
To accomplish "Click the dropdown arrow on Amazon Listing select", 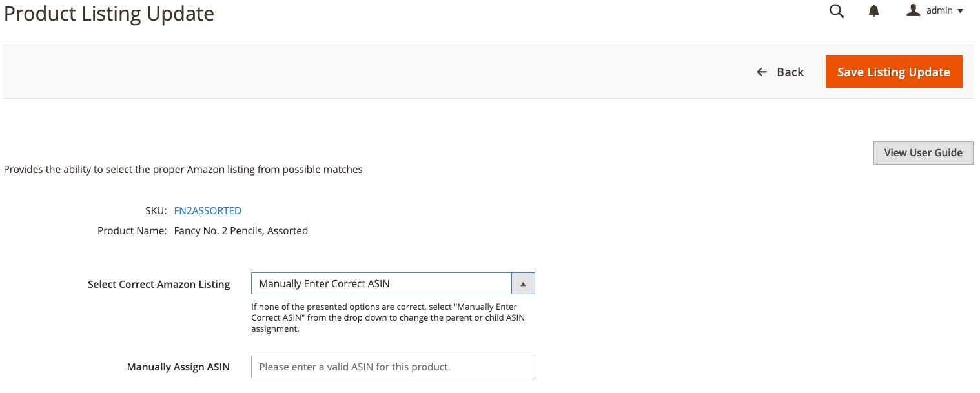I will coord(523,283).
